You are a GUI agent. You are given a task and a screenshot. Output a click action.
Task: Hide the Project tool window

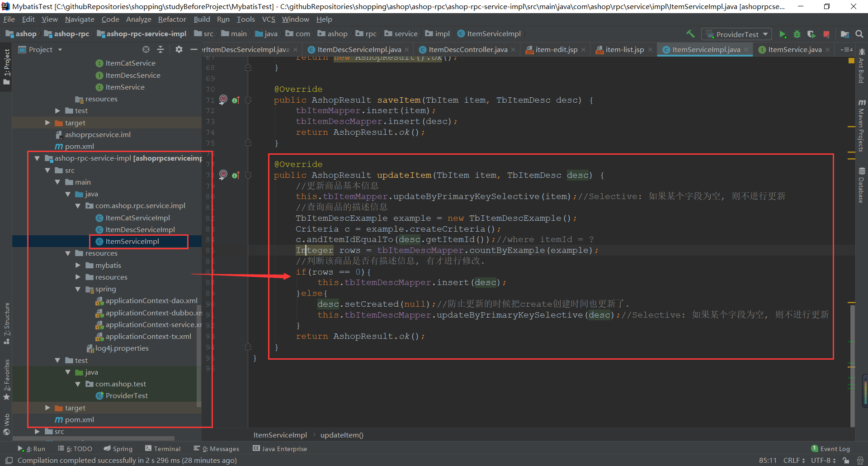(x=194, y=49)
